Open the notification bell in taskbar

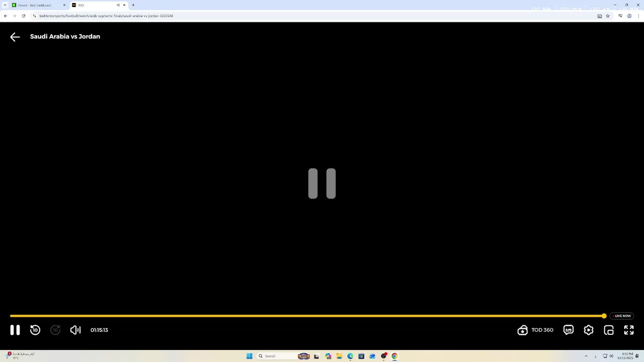(637, 356)
